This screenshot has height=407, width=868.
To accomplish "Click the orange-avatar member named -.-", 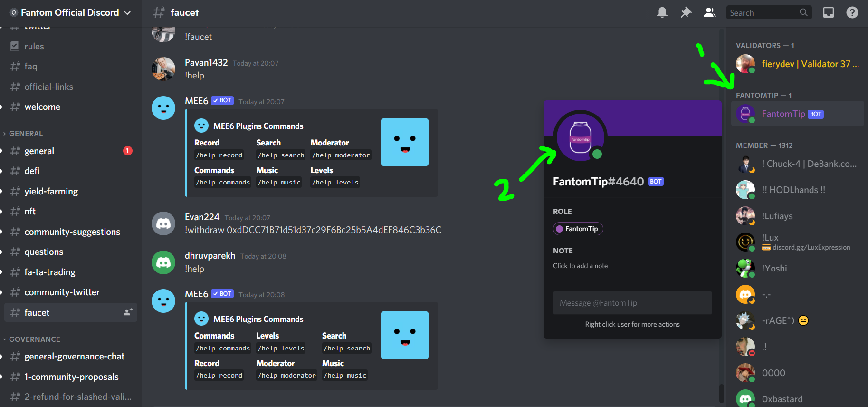I will click(798, 294).
